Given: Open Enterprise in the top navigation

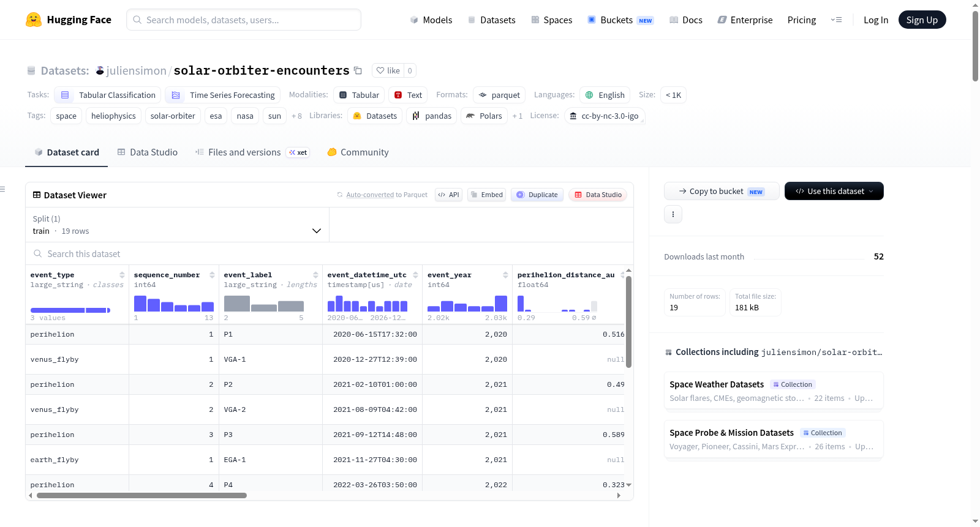Looking at the screenshot, I should [x=745, y=20].
